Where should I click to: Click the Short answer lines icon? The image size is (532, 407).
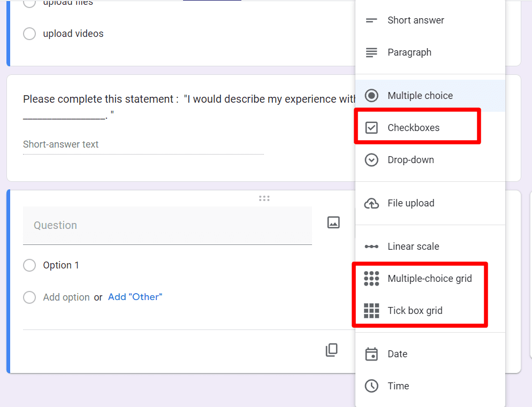[x=371, y=20]
